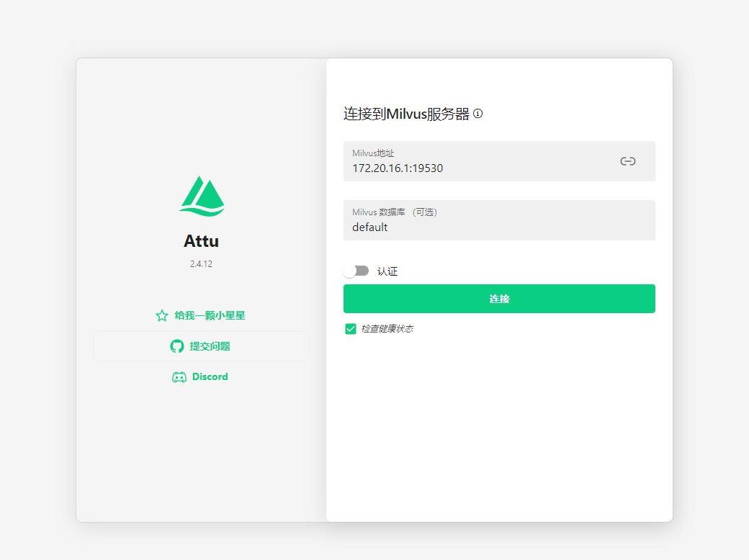Click the 认证 label text
The width and height of the screenshot is (749, 560).
coord(387,271)
